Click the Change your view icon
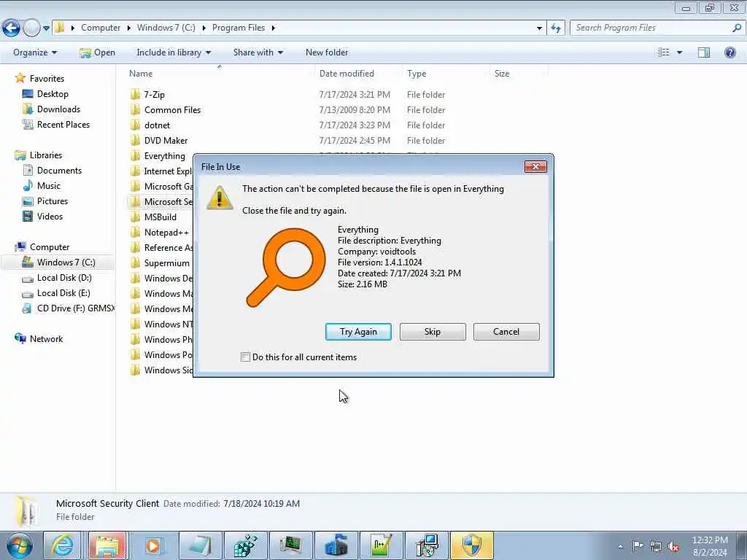This screenshot has width=747, height=560. pyautogui.click(x=664, y=52)
